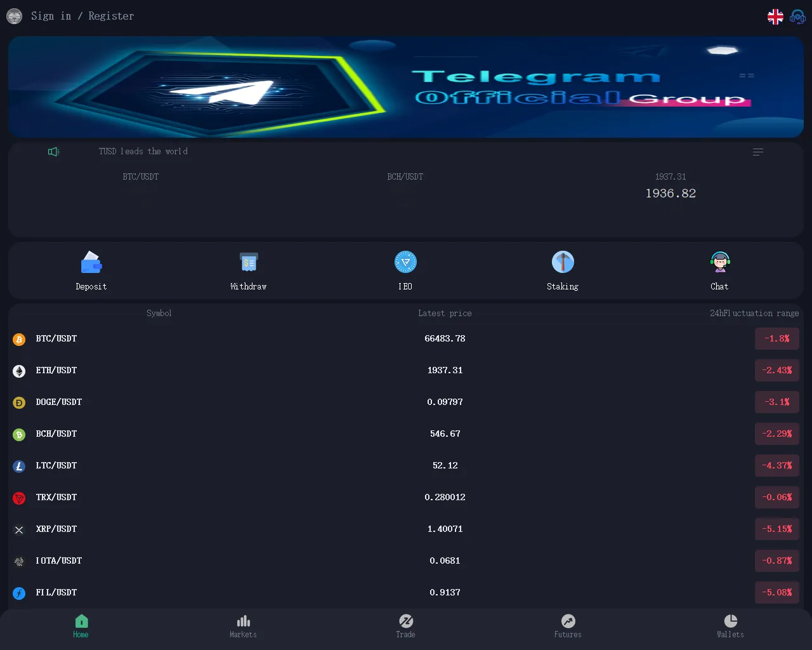812x650 pixels.
Task: Open the IOTA/USDT market row
Action: (406, 561)
